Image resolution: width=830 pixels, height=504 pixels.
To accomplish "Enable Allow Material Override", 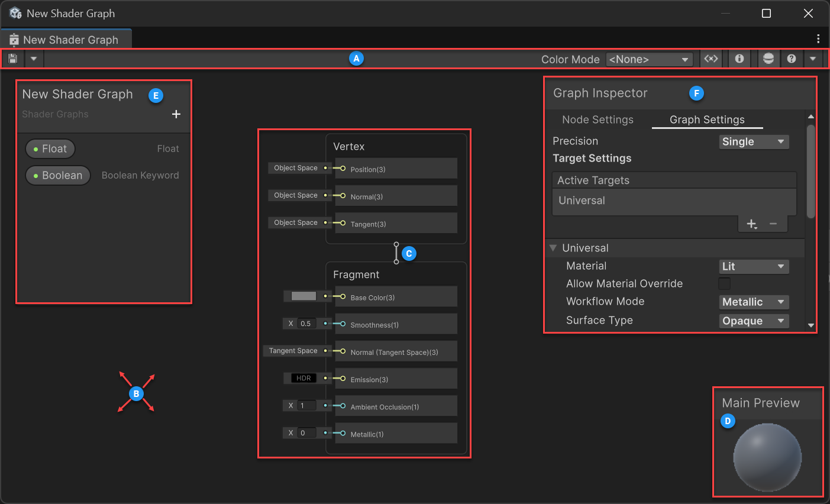I will 724,283.
